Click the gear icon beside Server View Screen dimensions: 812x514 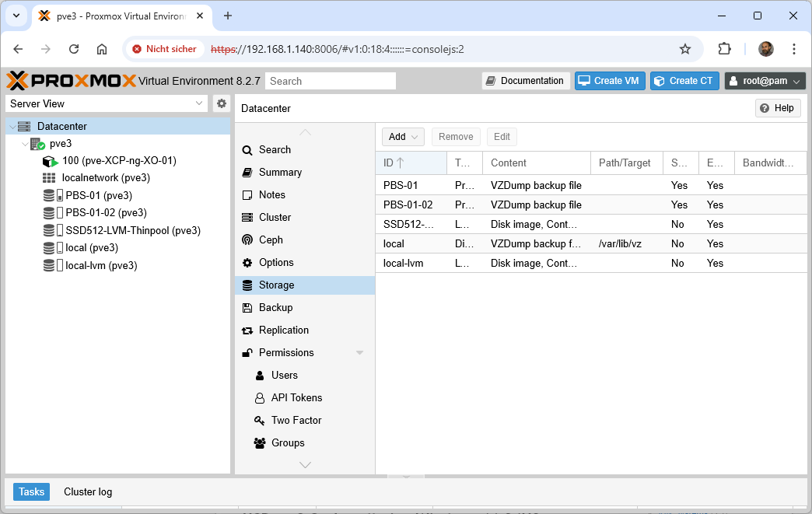tap(222, 103)
